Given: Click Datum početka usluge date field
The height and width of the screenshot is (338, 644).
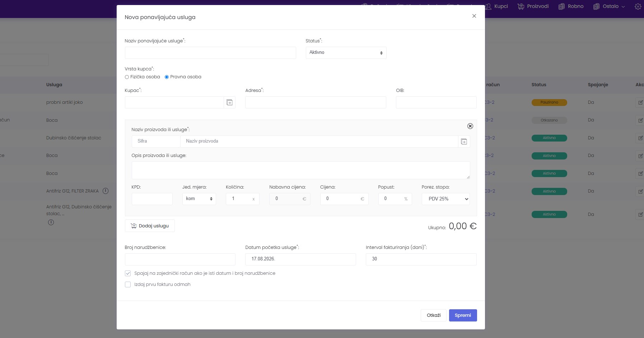Looking at the screenshot, I should point(300,259).
